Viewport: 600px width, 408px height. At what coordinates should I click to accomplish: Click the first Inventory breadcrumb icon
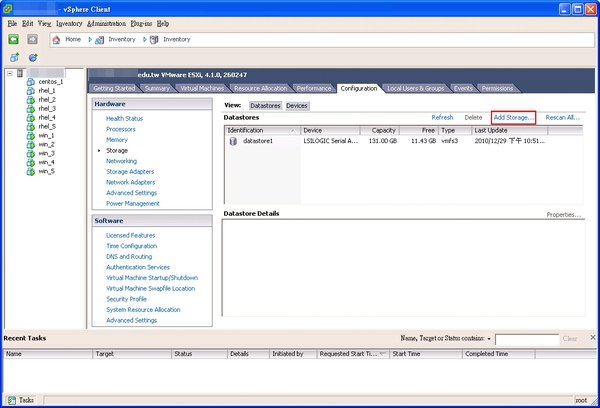(x=99, y=40)
